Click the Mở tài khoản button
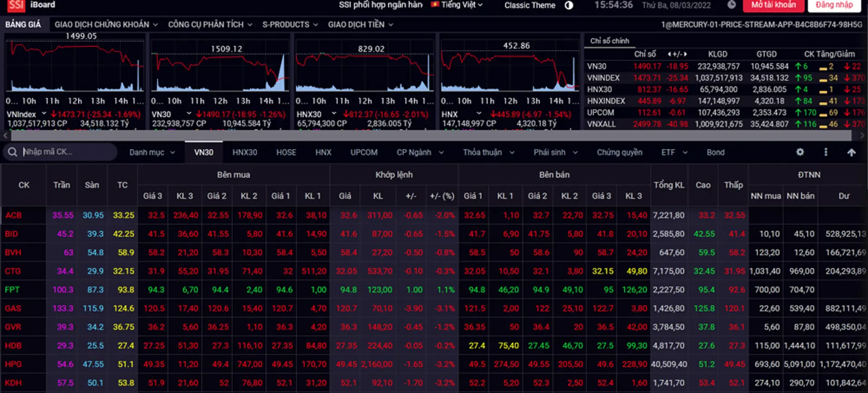 pos(774,5)
